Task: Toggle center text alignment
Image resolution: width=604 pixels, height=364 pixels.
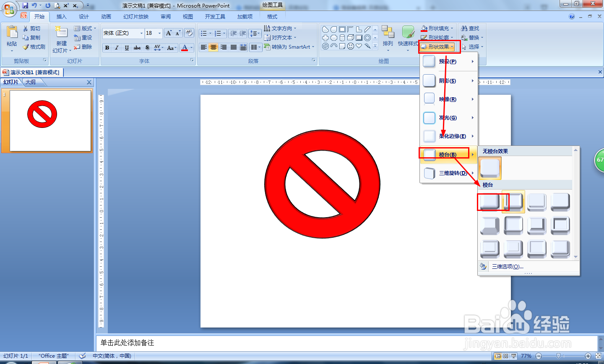Action: pyautogui.click(x=213, y=47)
